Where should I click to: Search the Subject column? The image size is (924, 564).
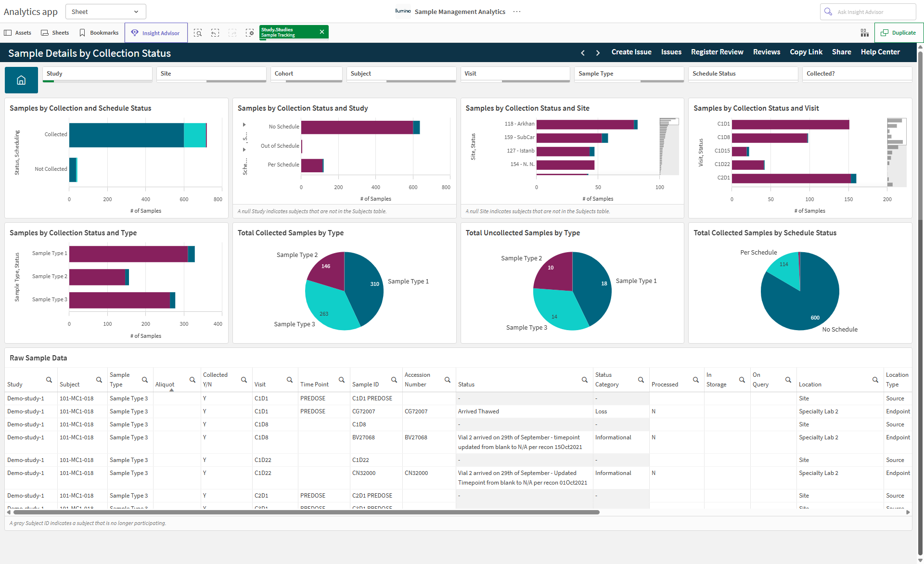click(99, 380)
